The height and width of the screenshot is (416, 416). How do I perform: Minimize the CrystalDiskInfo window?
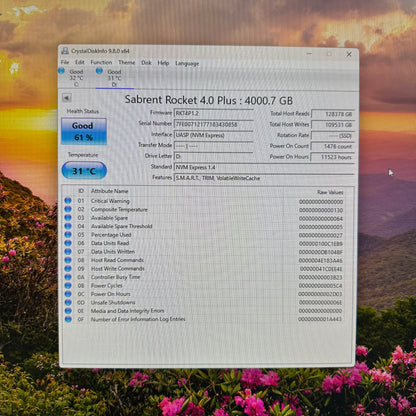[x=309, y=53]
